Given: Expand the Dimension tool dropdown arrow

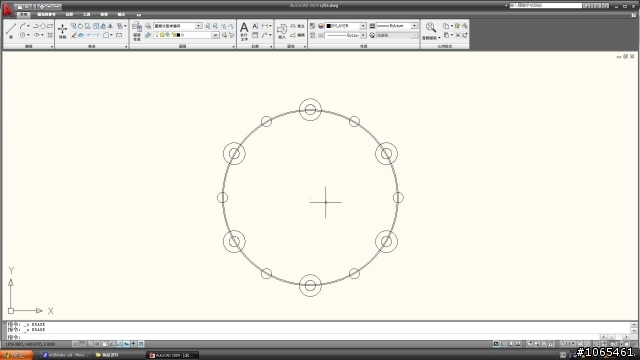Looking at the screenshot, I should click(270, 26).
